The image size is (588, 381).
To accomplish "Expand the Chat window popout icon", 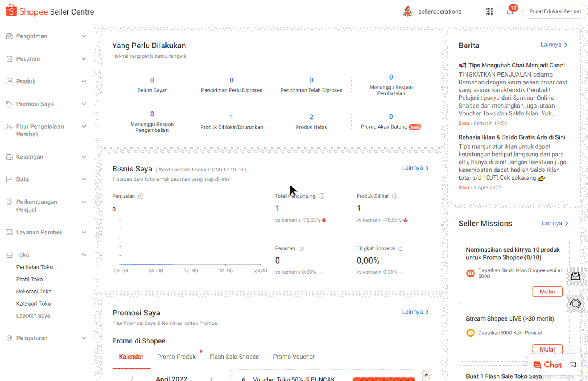I will pyautogui.click(x=573, y=365).
